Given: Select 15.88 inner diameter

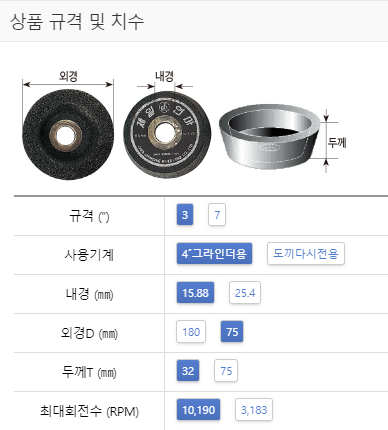Looking at the screenshot, I should [x=195, y=293].
